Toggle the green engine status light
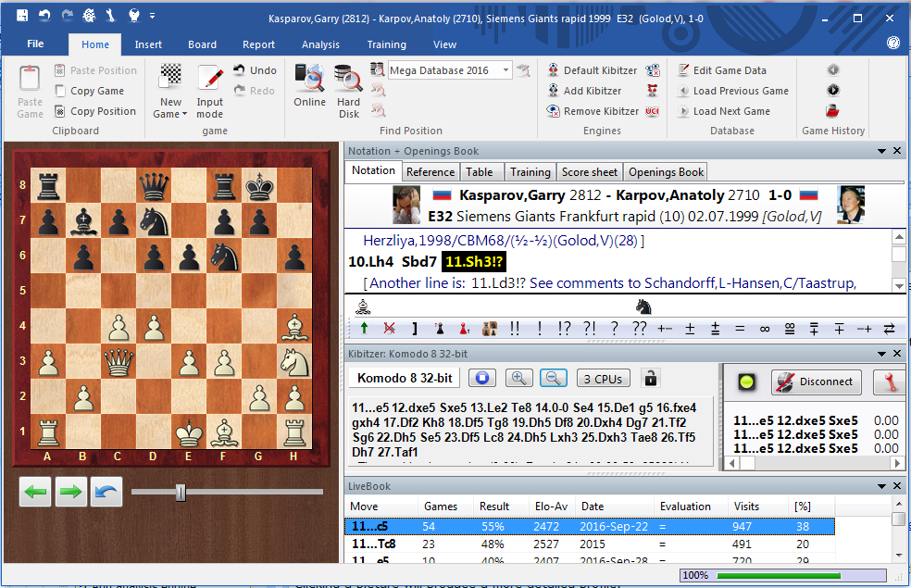Screen dimensions: 911x588 pos(745,382)
